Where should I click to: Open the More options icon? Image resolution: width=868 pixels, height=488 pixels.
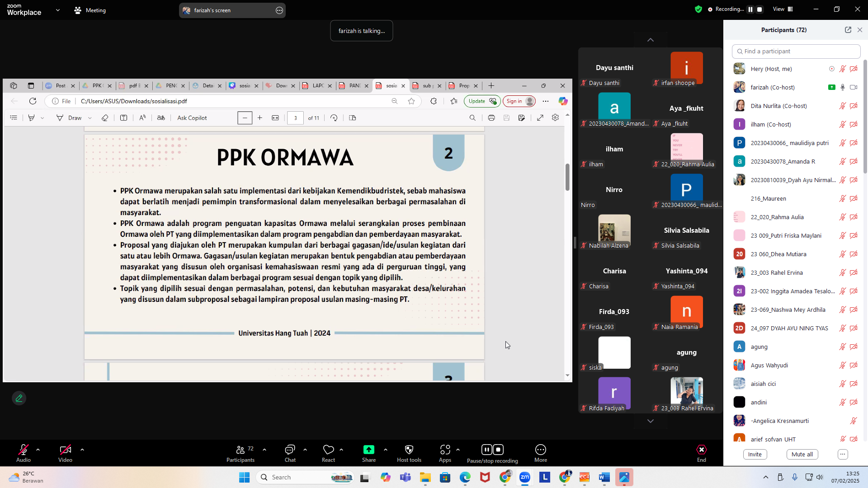[540, 450]
